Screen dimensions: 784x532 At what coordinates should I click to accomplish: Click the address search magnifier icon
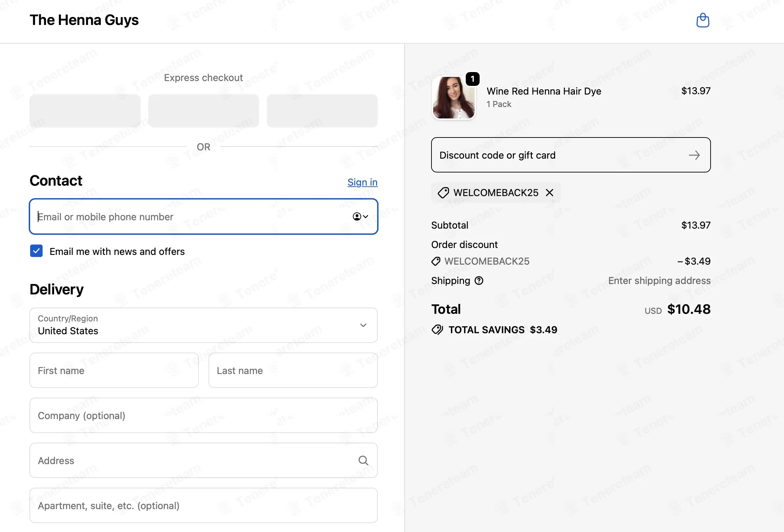(x=363, y=460)
